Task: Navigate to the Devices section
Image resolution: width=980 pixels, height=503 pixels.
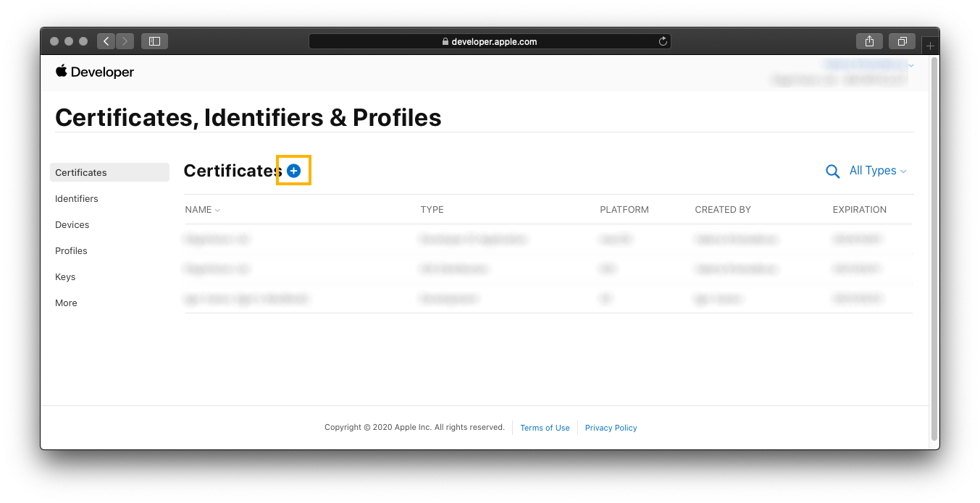Action: click(72, 224)
